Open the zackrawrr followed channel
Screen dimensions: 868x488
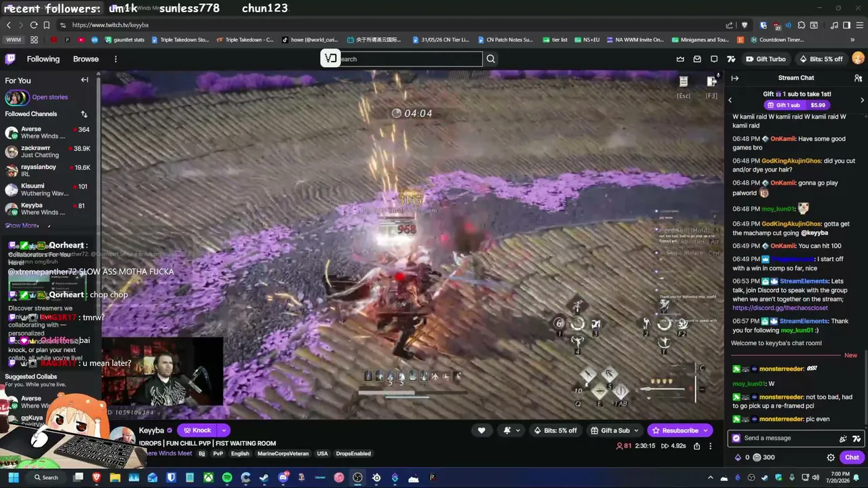[x=47, y=152]
